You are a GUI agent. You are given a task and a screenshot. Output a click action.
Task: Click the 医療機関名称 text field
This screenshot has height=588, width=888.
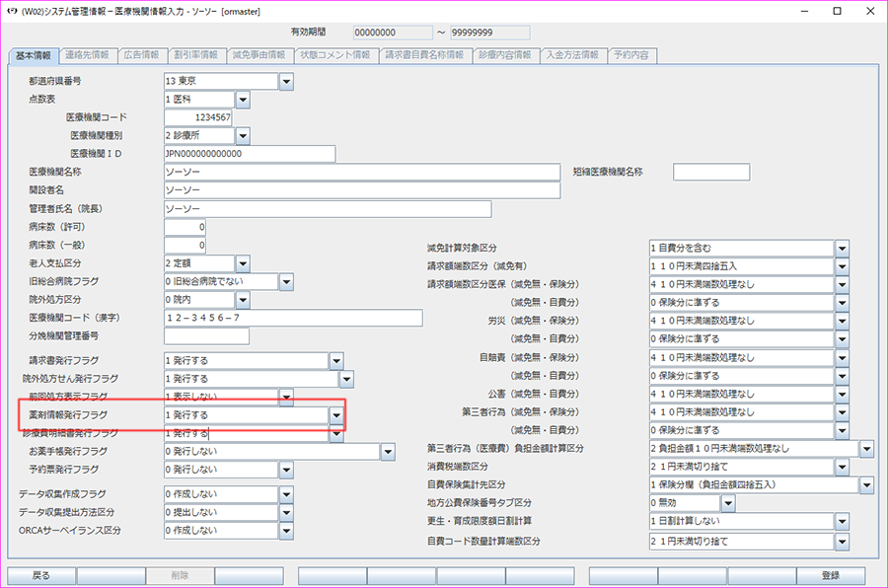pyautogui.click(x=362, y=173)
